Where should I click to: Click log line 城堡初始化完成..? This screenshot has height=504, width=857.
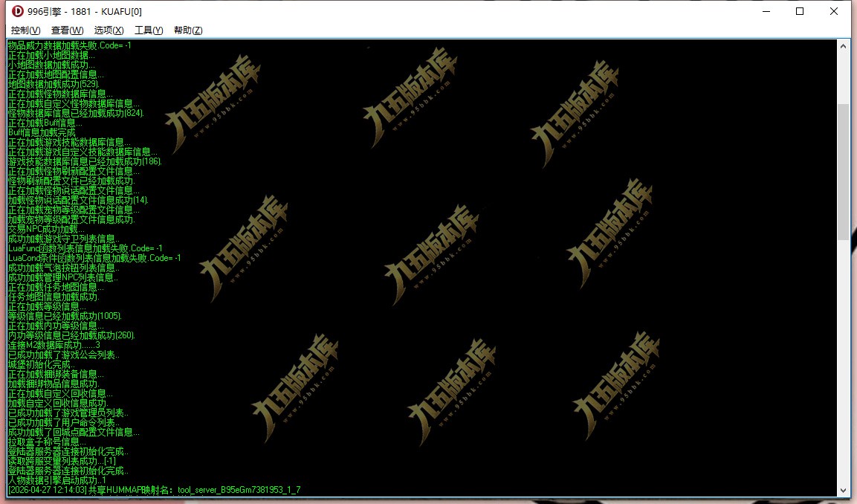tap(41, 364)
